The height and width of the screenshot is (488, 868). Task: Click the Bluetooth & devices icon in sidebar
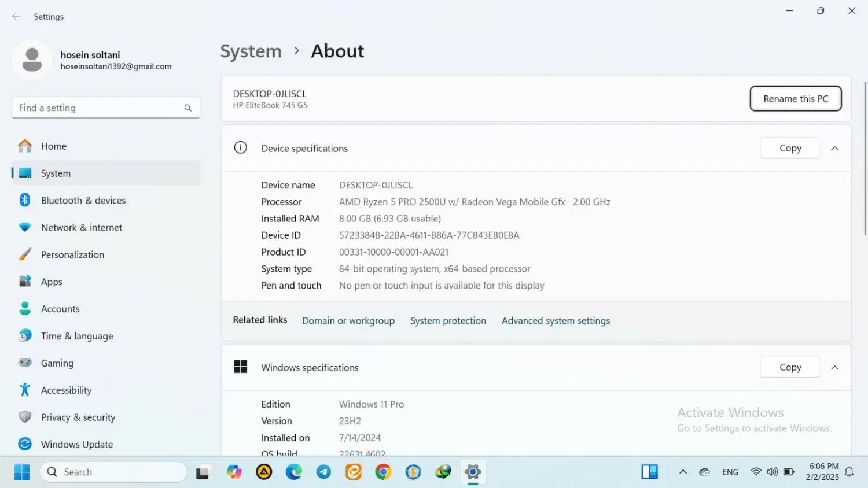(25, 200)
